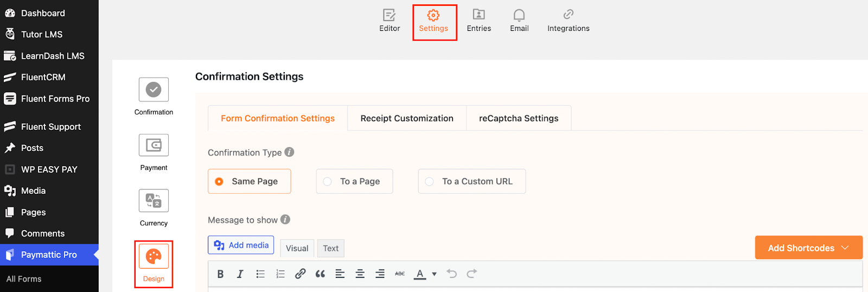Go to the Entries section
This screenshot has width=868, height=292.
pos(478,21)
